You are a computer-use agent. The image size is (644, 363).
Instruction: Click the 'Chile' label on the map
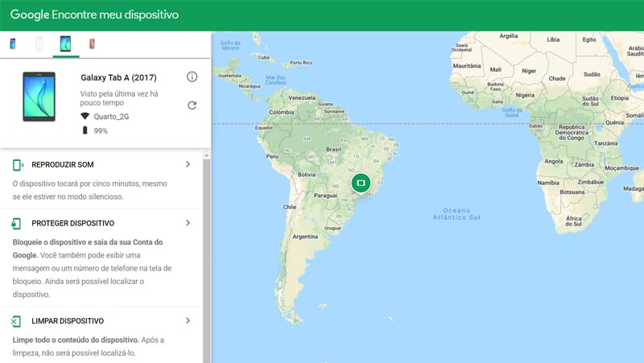pyautogui.click(x=290, y=207)
